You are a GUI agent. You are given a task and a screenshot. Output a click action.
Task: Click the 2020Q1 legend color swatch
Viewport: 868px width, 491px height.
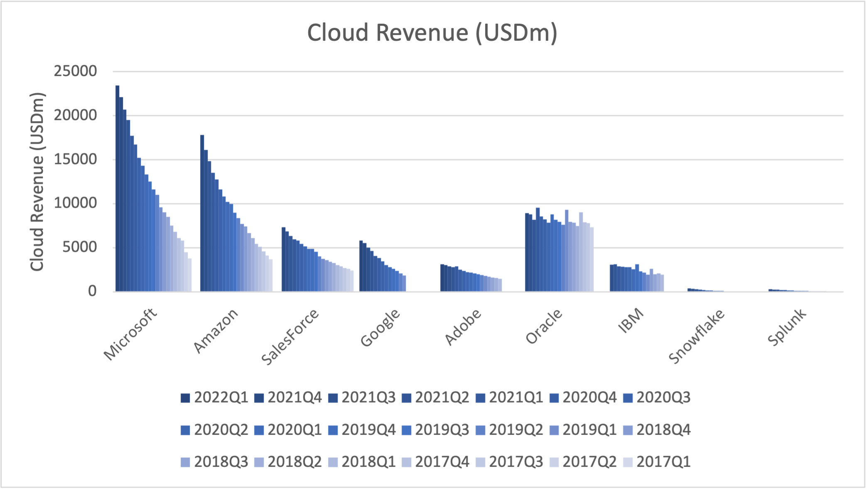259,430
